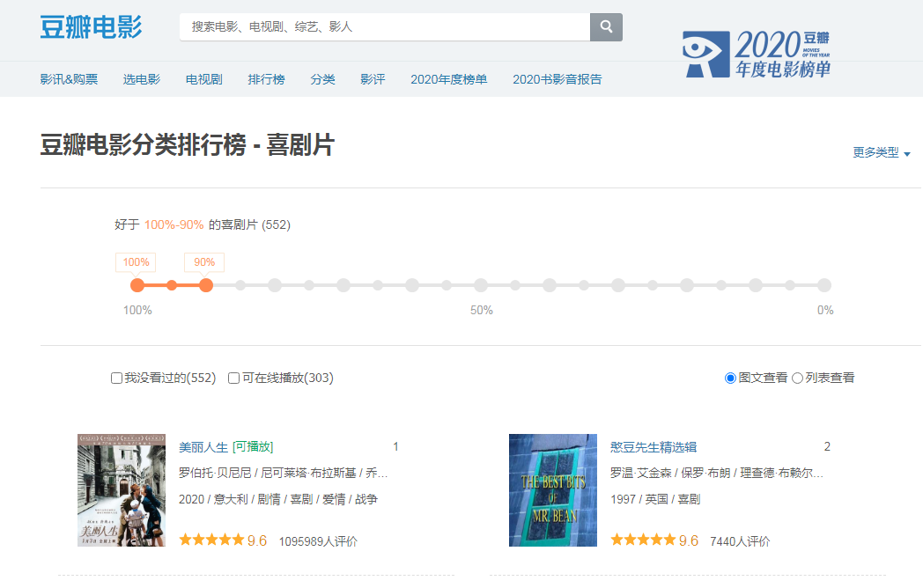Click the 豆瓣电影 logo
Viewport: 923px width, 588px height.
(x=92, y=27)
